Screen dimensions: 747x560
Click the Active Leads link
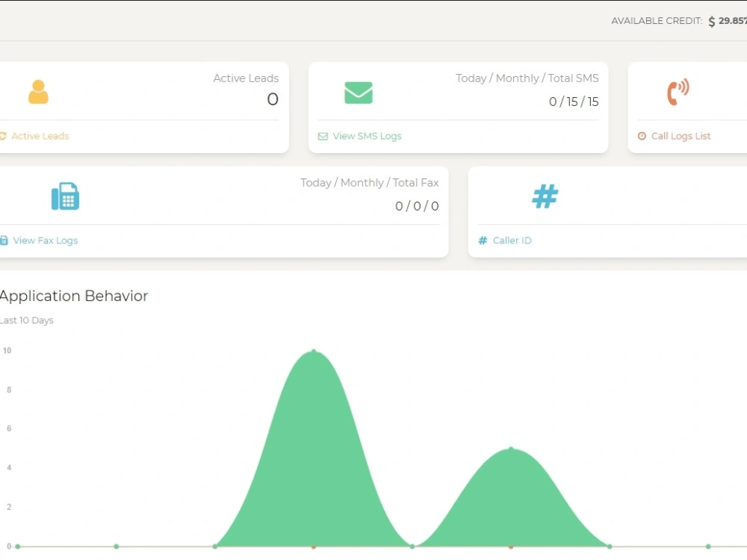pyautogui.click(x=41, y=136)
